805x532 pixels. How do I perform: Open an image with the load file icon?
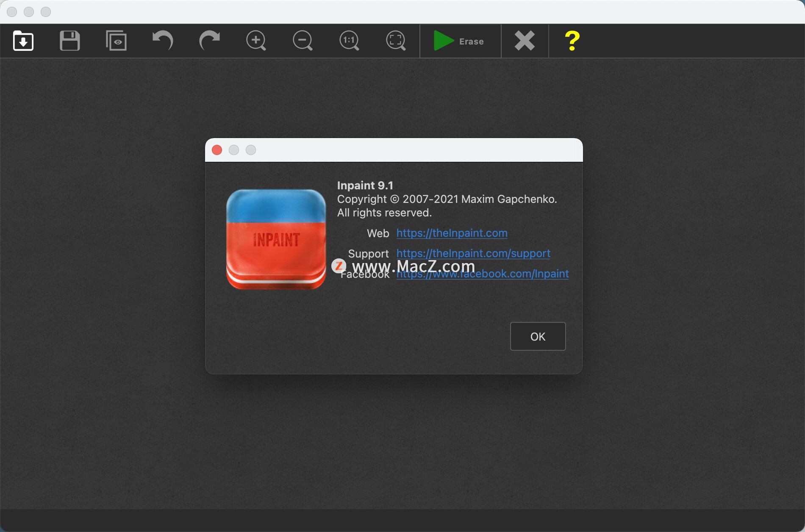click(23, 41)
